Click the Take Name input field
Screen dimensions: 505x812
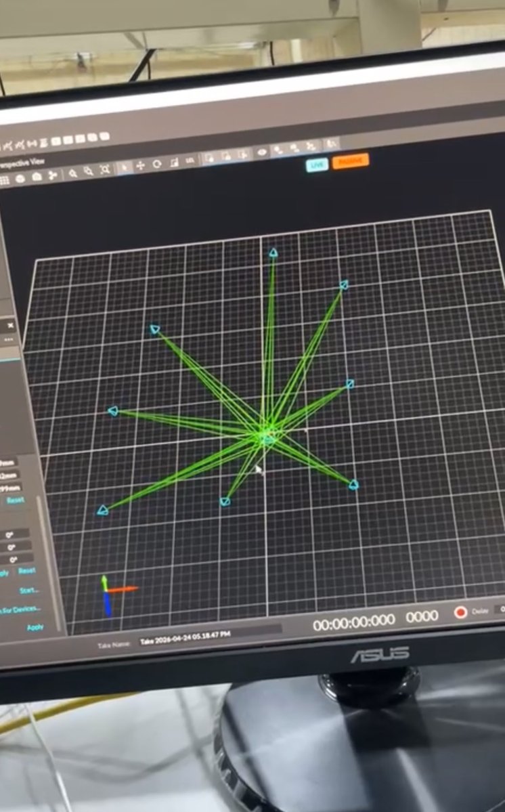click(210, 636)
